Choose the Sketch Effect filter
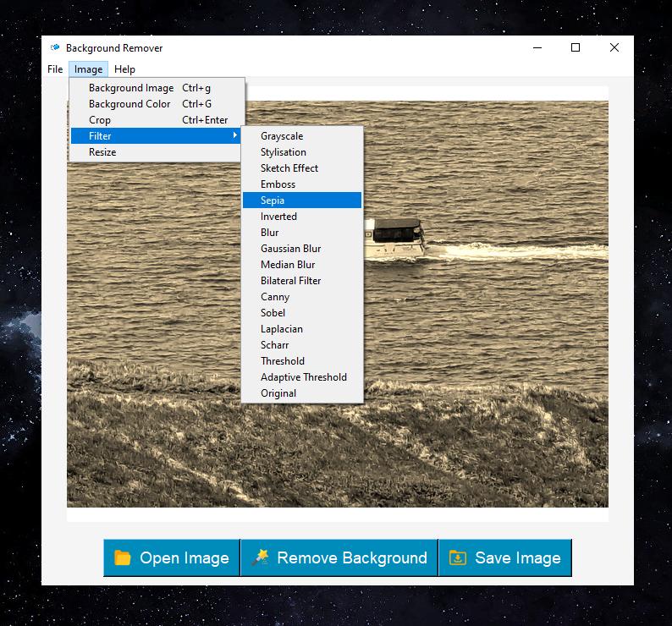 tap(289, 168)
